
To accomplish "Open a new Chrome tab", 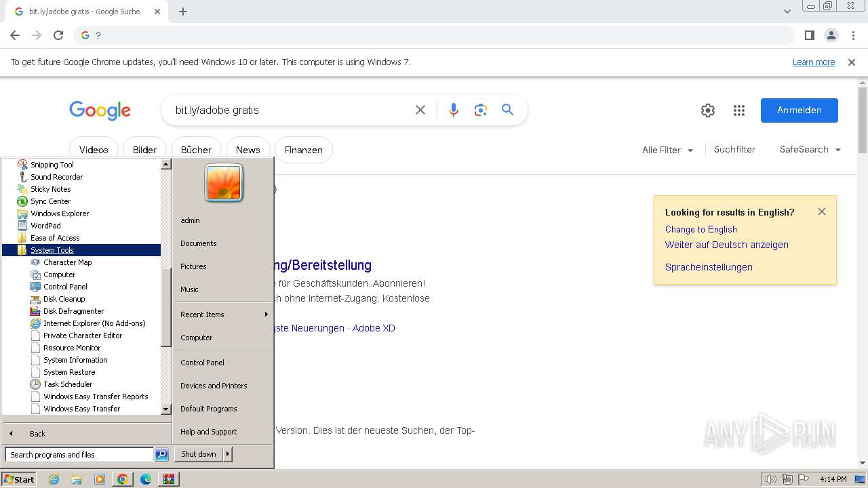I will coord(183,12).
